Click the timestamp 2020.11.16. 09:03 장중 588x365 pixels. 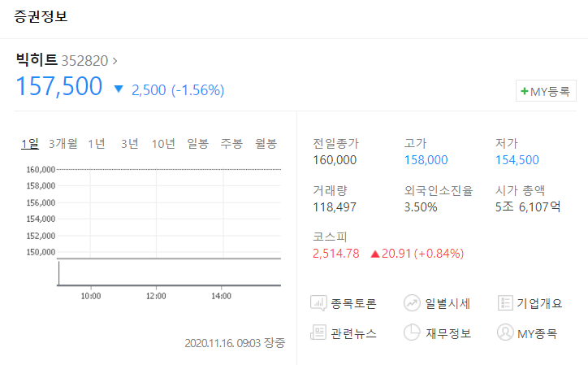pos(235,343)
